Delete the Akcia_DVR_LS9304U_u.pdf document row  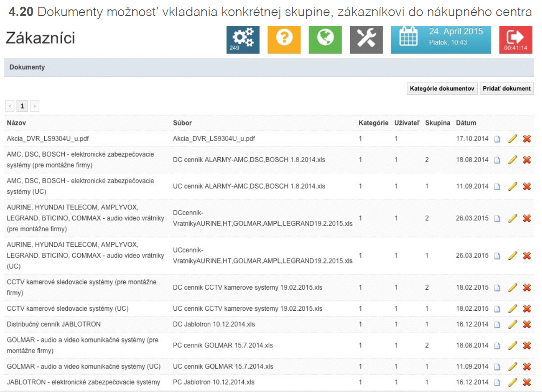pos(527,139)
